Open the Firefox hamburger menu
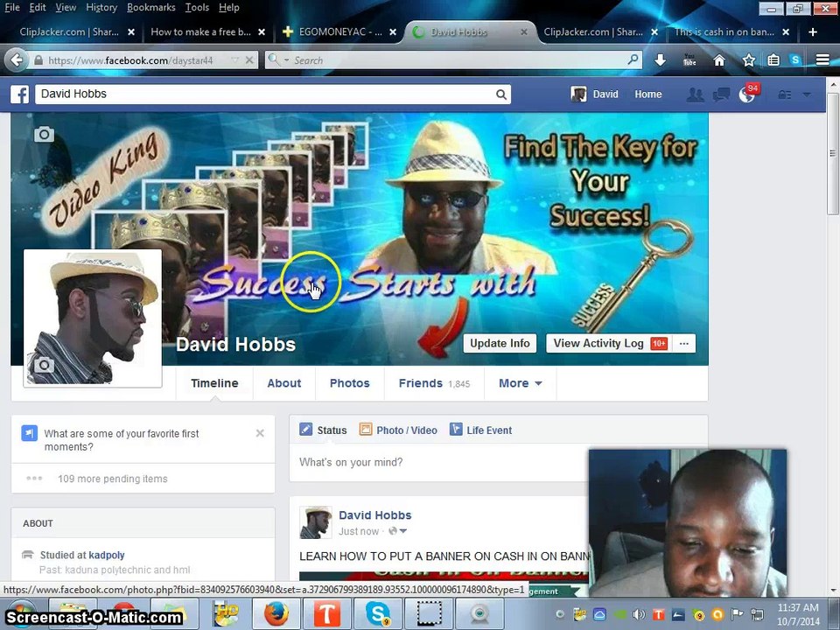Viewport: 840px width, 630px height. click(x=822, y=60)
